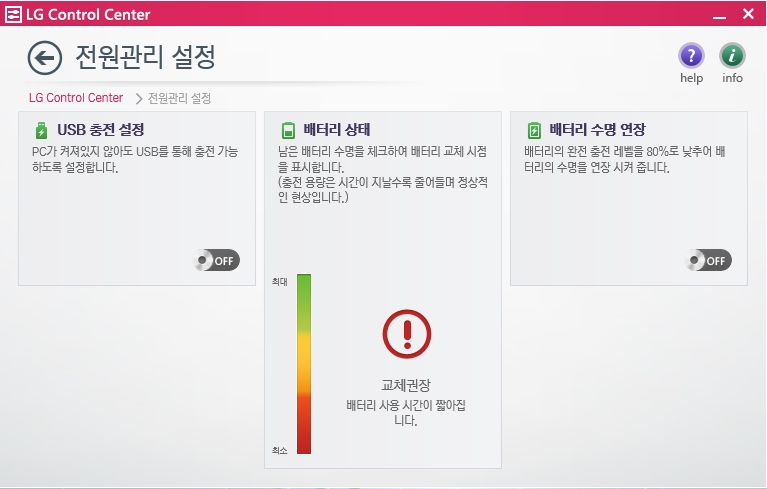Click the 배터리 수명 연장 heading
767x489 pixels.
(597, 130)
